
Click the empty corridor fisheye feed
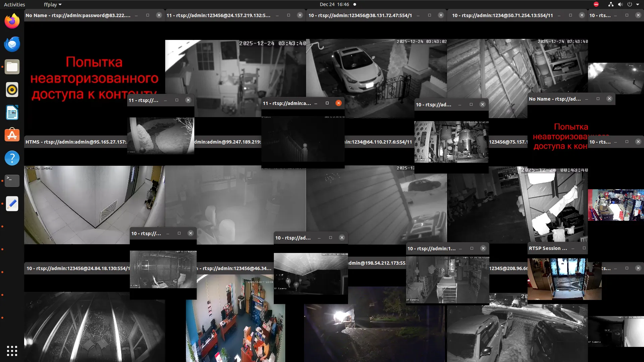(x=94, y=205)
